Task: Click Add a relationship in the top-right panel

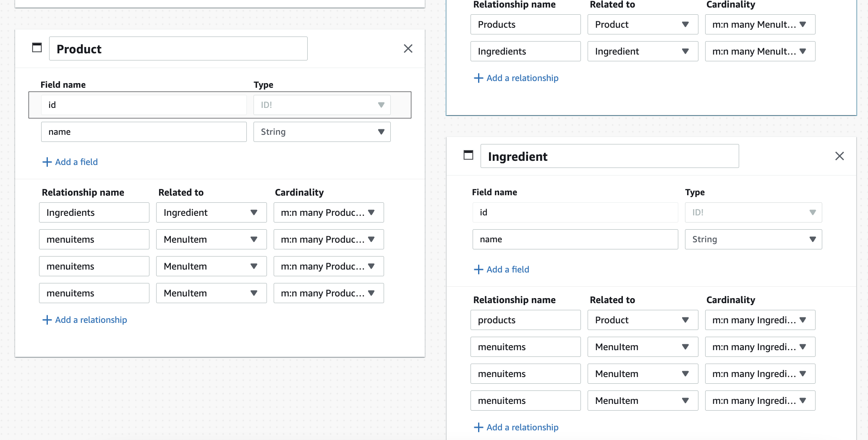Action: pos(522,78)
